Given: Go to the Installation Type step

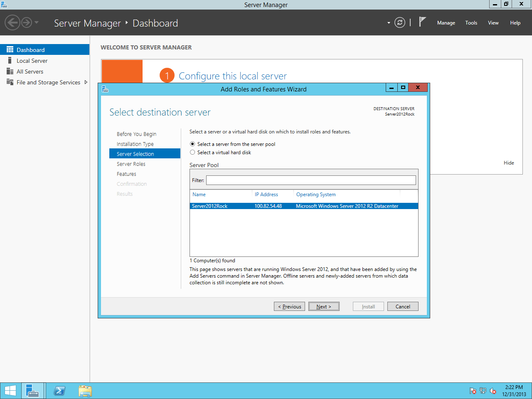Looking at the screenshot, I should point(135,144).
